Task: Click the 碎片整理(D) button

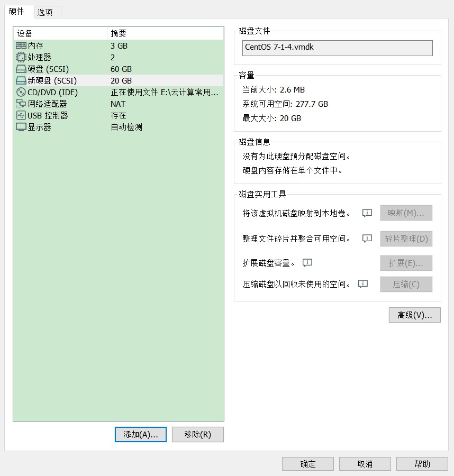Action: click(x=406, y=239)
